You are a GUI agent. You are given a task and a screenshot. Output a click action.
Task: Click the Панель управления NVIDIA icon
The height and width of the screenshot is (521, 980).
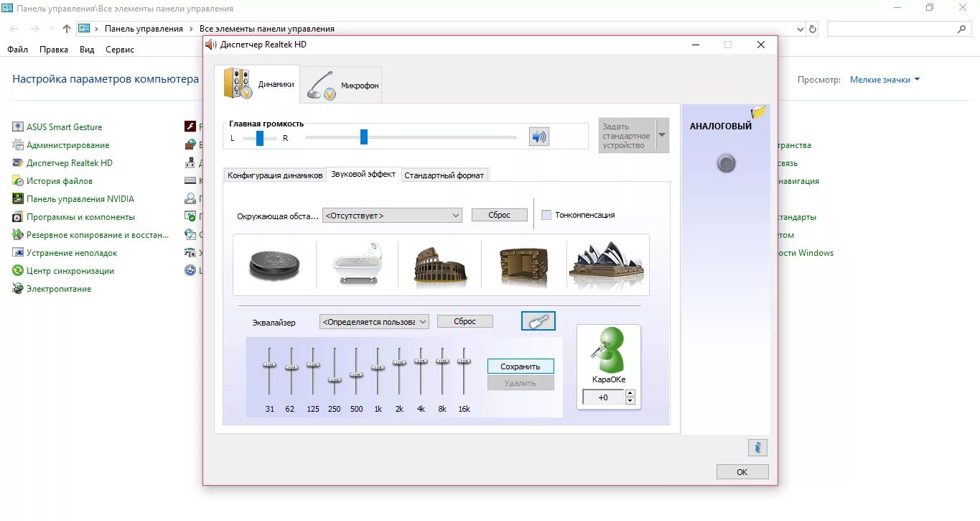tap(18, 199)
